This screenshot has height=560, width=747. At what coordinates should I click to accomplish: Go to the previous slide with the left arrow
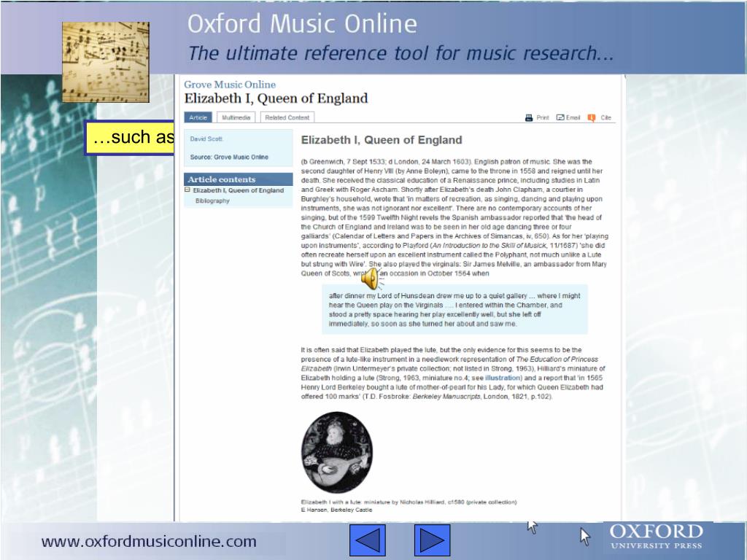368,540
